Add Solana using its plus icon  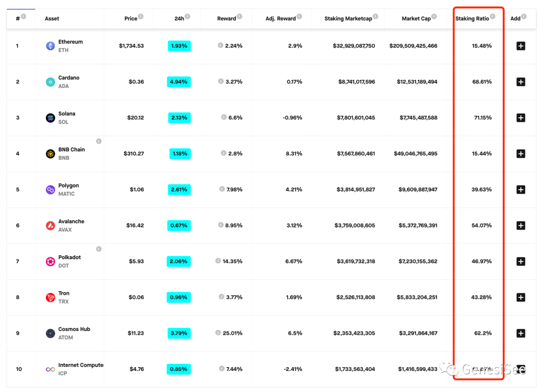point(520,118)
